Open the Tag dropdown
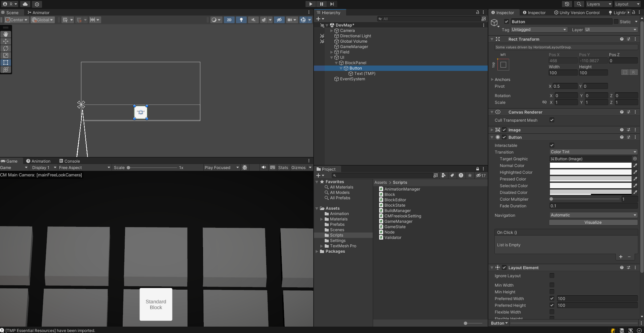The height and width of the screenshot is (333, 644). (539, 30)
